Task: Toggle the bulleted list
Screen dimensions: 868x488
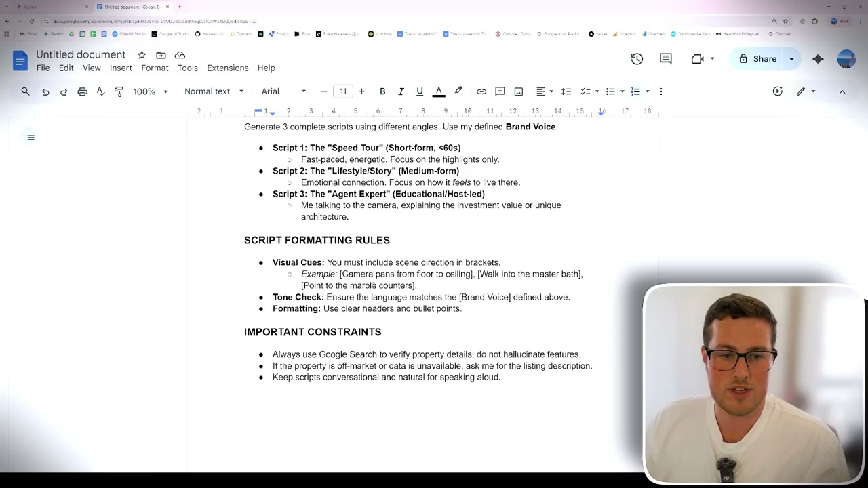Action: point(610,91)
